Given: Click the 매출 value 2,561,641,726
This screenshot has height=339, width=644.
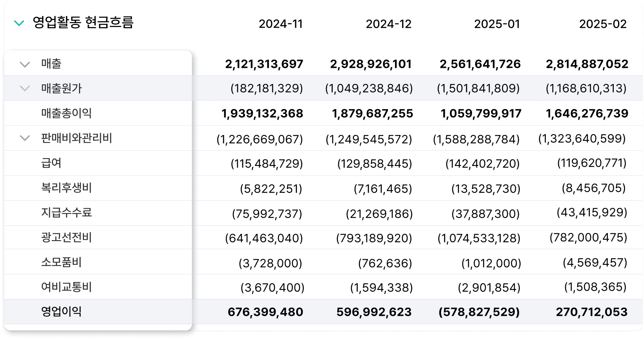Looking at the screenshot, I should tap(480, 64).
